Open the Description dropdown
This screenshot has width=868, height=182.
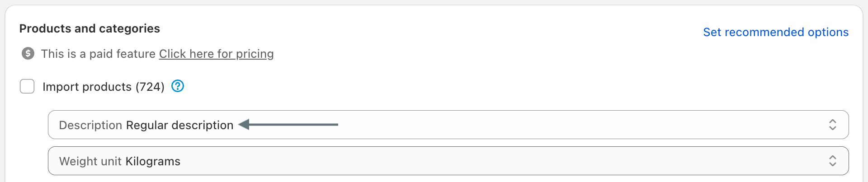[448, 125]
